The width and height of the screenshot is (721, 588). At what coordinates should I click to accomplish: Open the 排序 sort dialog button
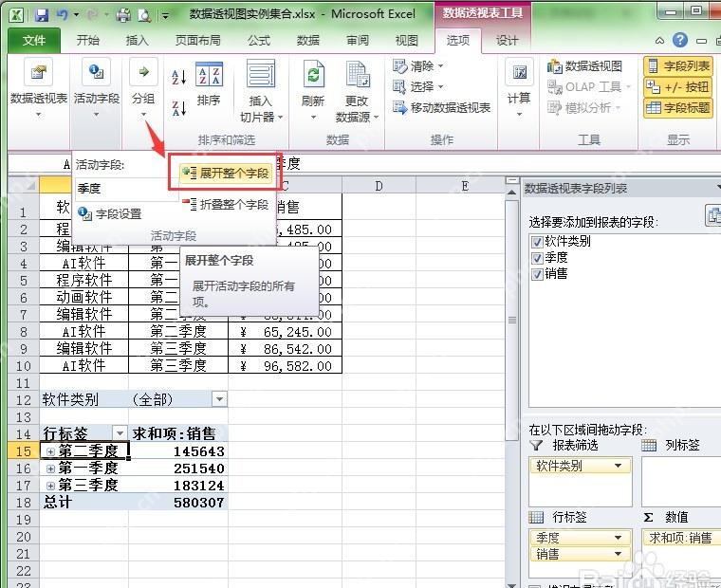click(x=209, y=84)
